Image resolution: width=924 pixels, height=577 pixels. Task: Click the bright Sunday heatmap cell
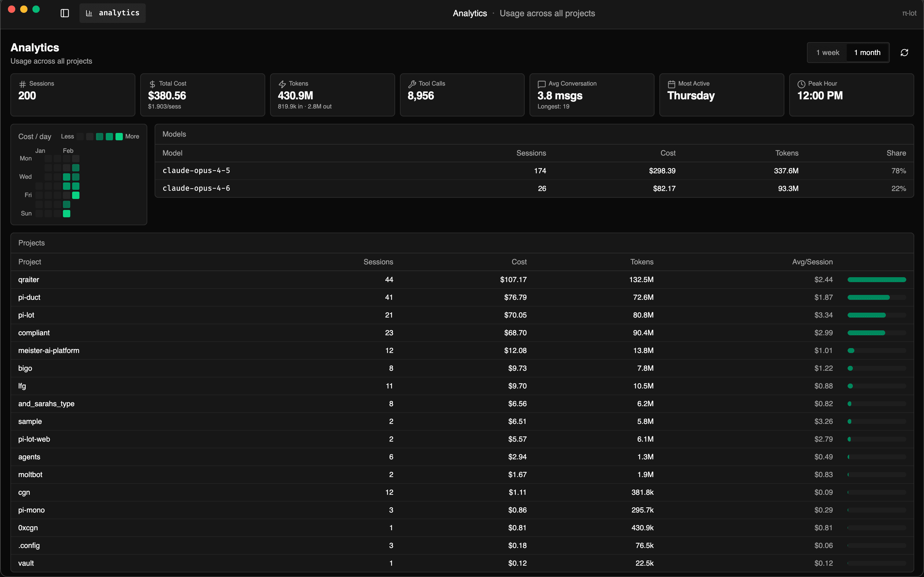[66, 214]
